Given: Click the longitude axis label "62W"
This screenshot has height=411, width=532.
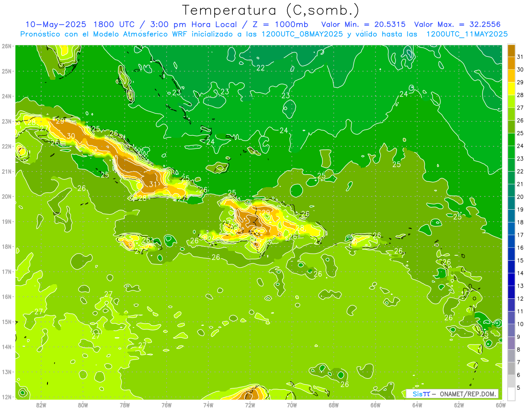Looking at the screenshot, I should 459,405.
